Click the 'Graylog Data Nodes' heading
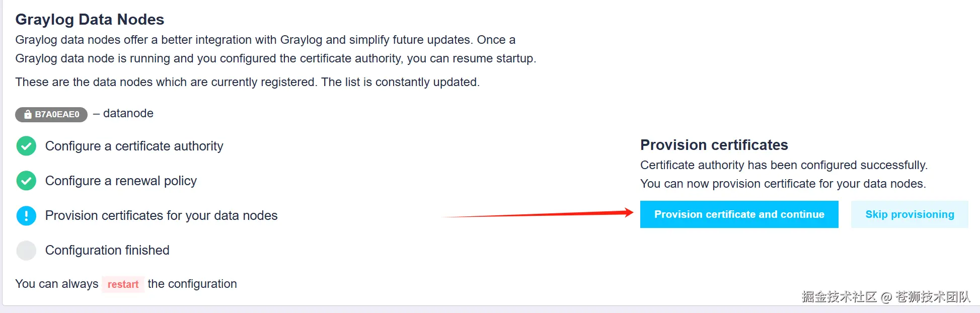Screen dimensions: 980x313 (x=90, y=20)
